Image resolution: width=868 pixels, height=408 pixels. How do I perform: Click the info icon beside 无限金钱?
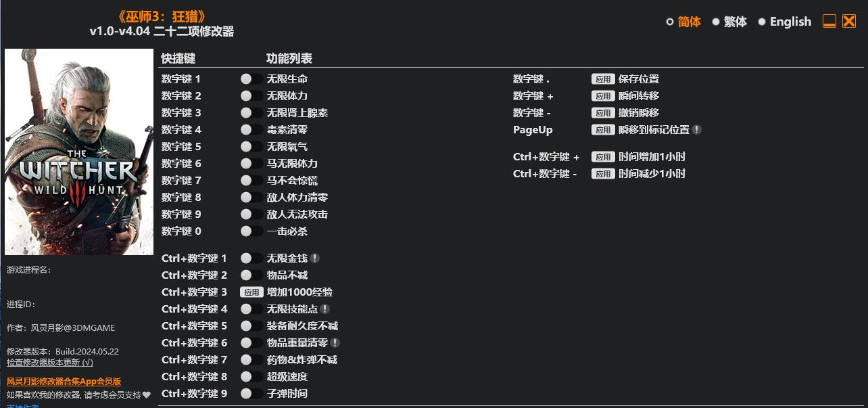315,258
